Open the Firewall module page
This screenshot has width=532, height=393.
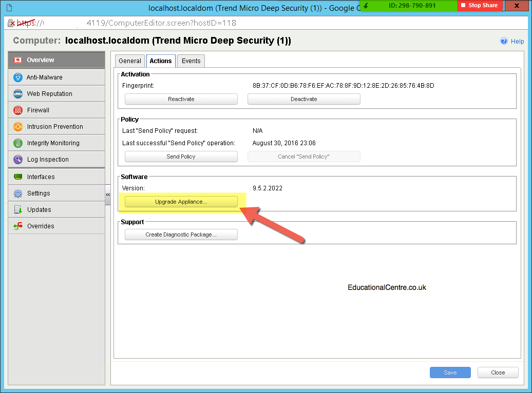tap(38, 110)
